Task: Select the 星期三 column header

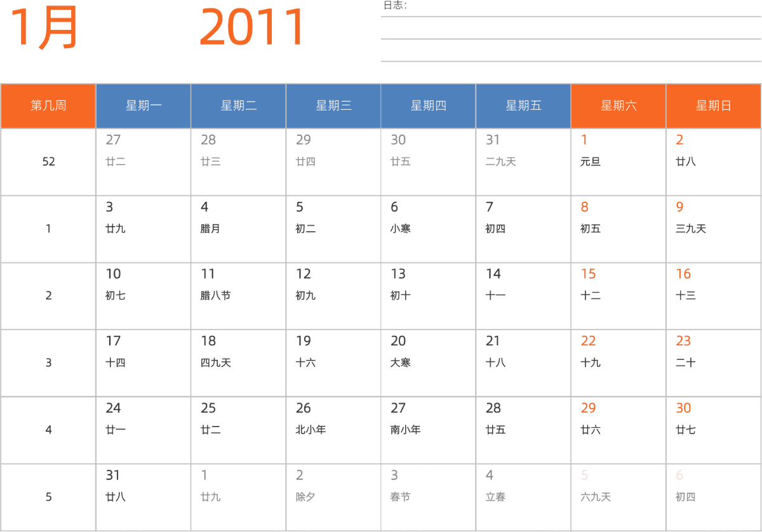Action: click(x=333, y=106)
